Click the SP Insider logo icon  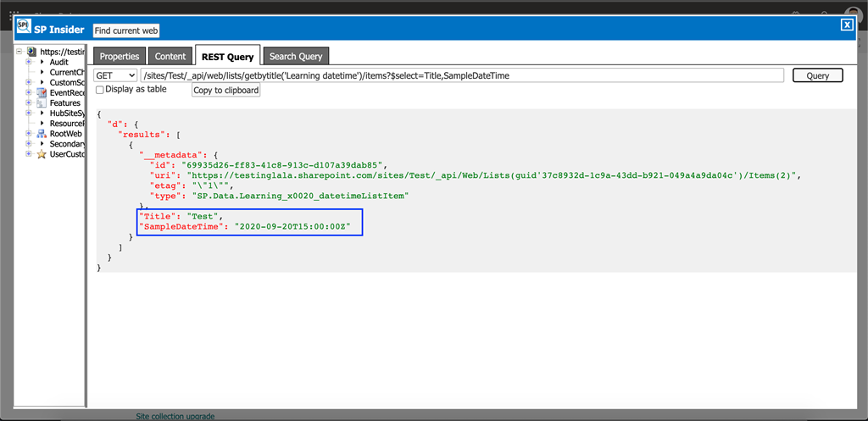[x=24, y=27]
